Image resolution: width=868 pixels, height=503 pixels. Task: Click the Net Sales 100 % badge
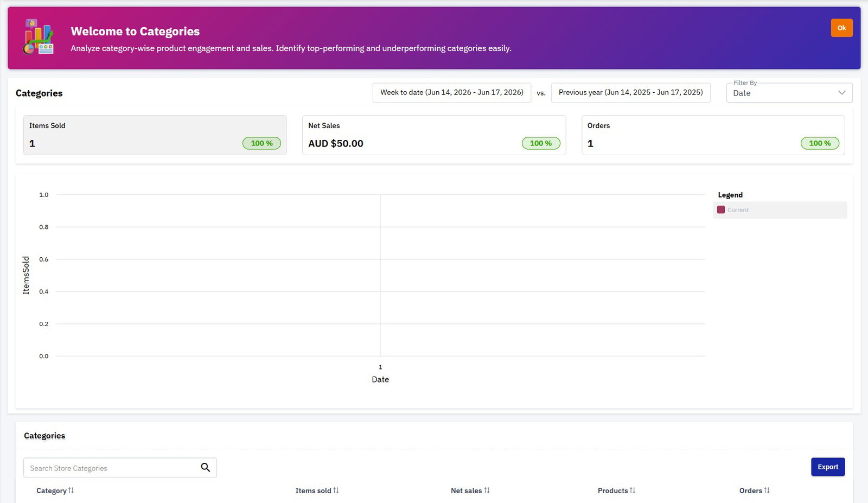pos(541,143)
